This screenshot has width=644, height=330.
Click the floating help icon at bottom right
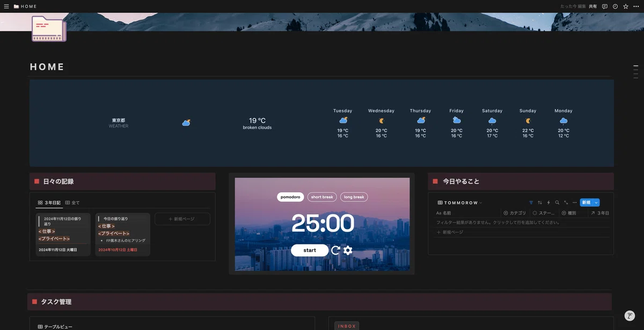click(630, 315)
